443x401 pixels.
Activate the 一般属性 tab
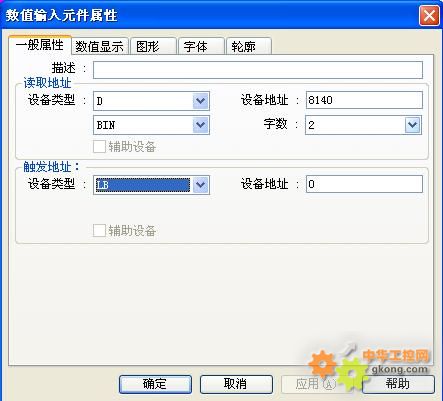(40, 45)
